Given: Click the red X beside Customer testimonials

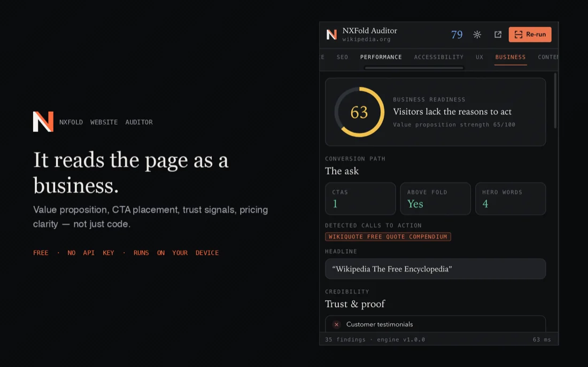Looking at the screenshot, I should tap(336, 324).
